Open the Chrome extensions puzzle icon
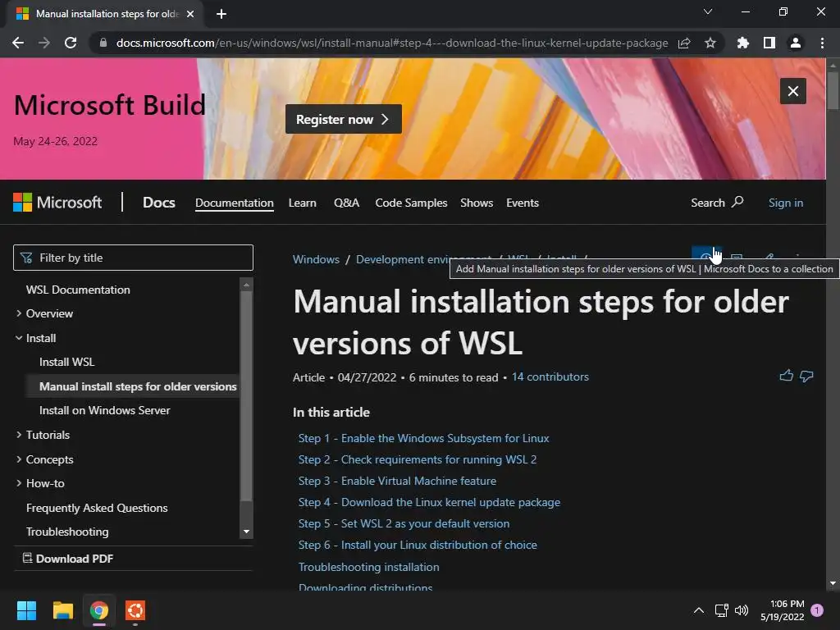 coord(742,43)
